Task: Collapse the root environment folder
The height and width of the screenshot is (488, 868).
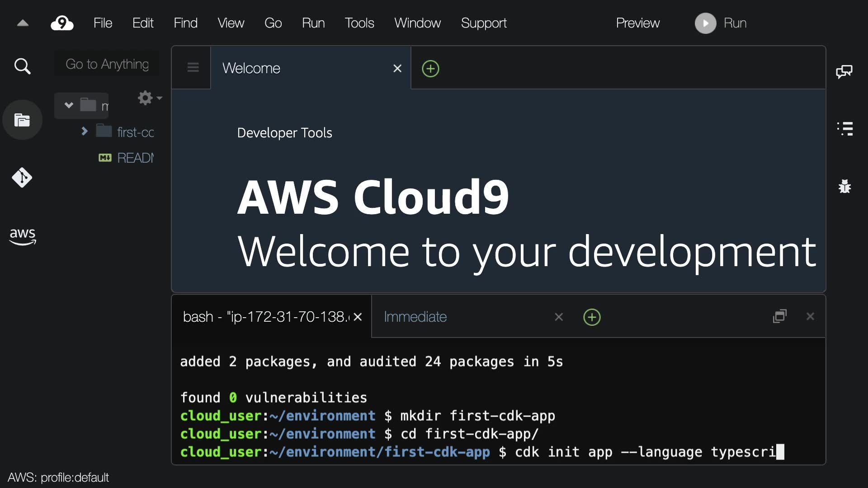Action: click(69, 105)
